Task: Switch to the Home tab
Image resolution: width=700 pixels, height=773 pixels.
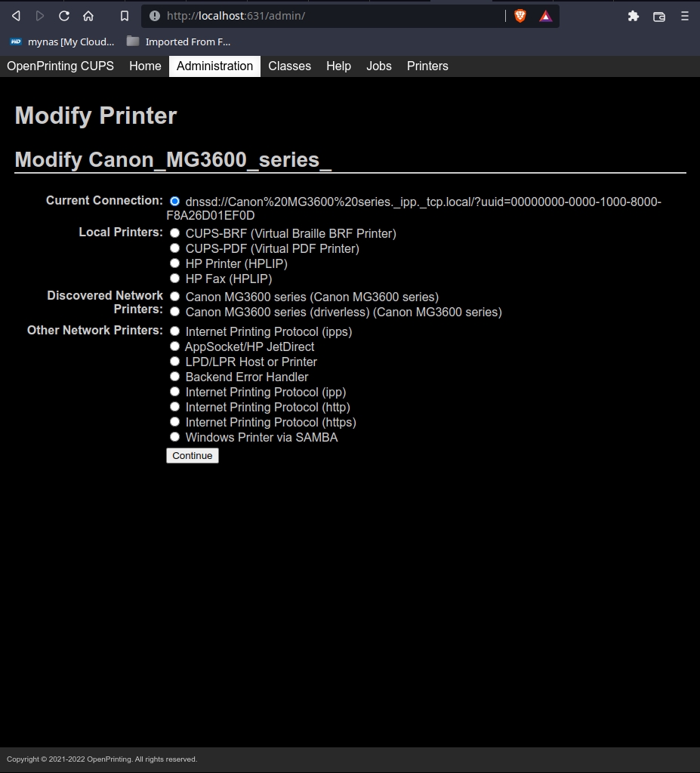Action: (x=145, y=66)
